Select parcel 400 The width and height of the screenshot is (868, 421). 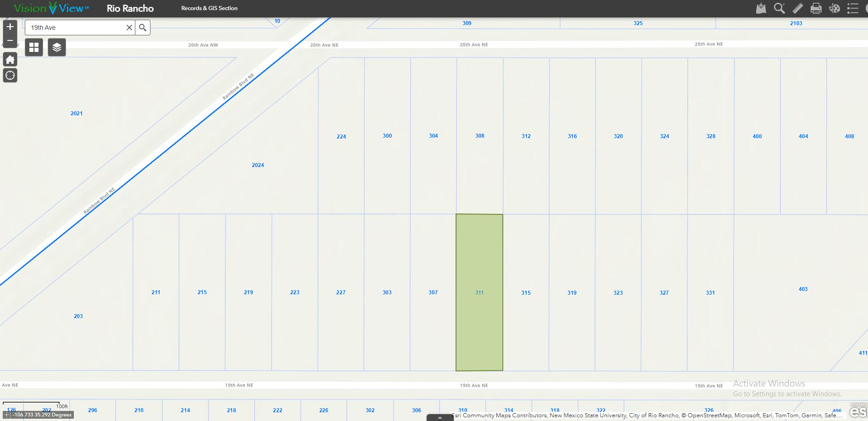757,136
